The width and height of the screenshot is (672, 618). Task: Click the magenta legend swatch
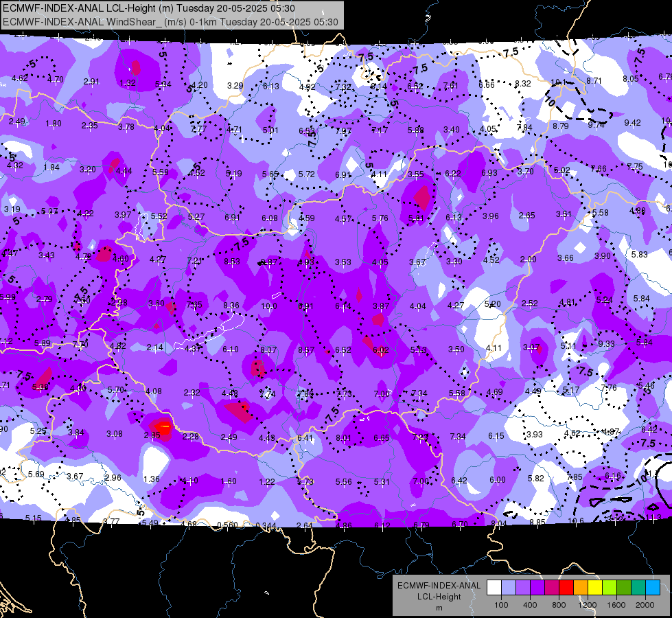tap(552, 588)
